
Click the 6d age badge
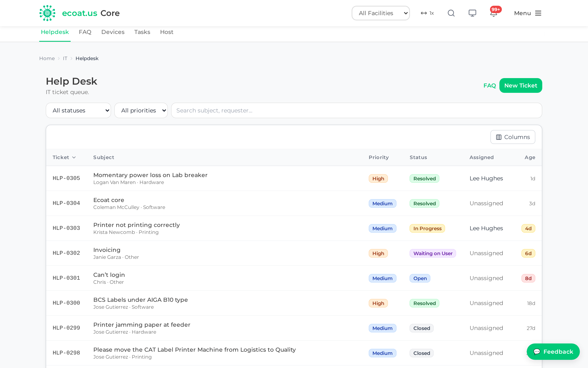(x=528, y=253)
